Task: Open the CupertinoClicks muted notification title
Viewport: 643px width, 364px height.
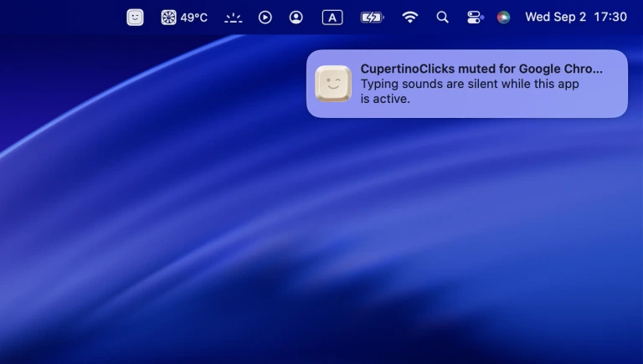Action: (481, 69)
